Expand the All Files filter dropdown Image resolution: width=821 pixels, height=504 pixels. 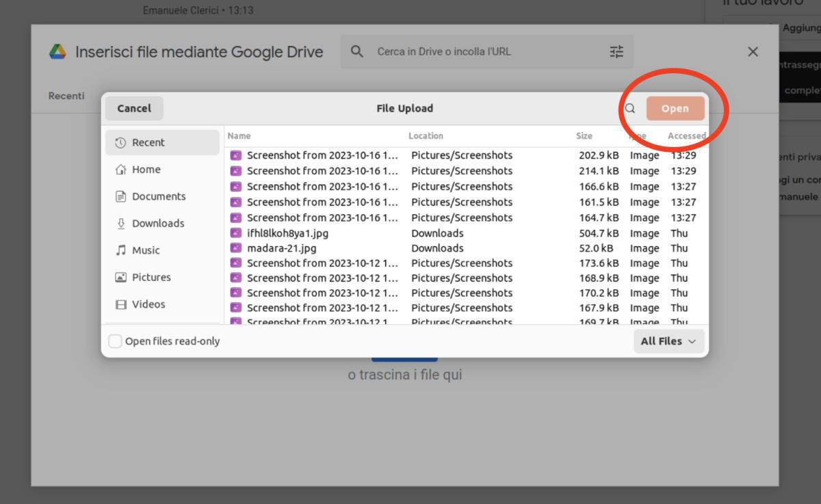click(x=668, y=341)
